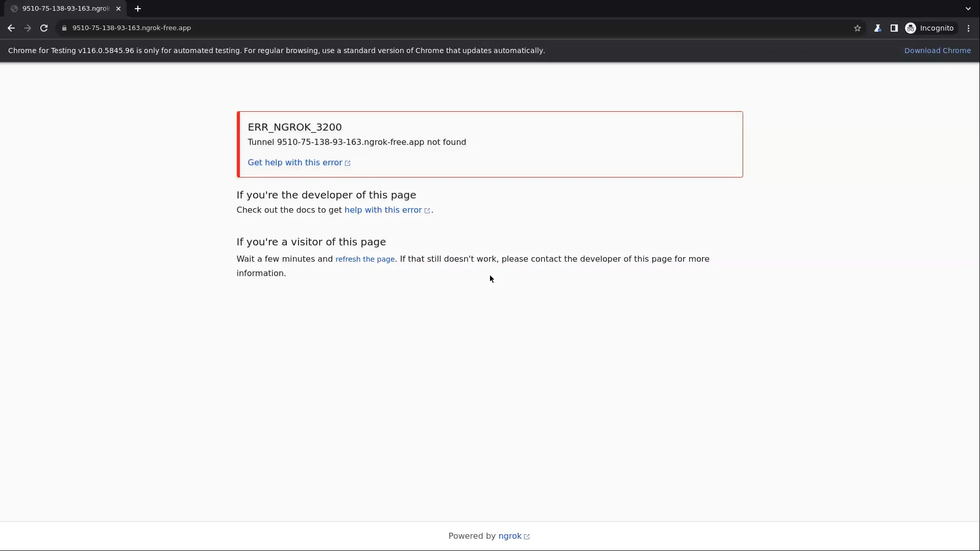
Task: Click the browser back arrow
Action: point(11,28)
